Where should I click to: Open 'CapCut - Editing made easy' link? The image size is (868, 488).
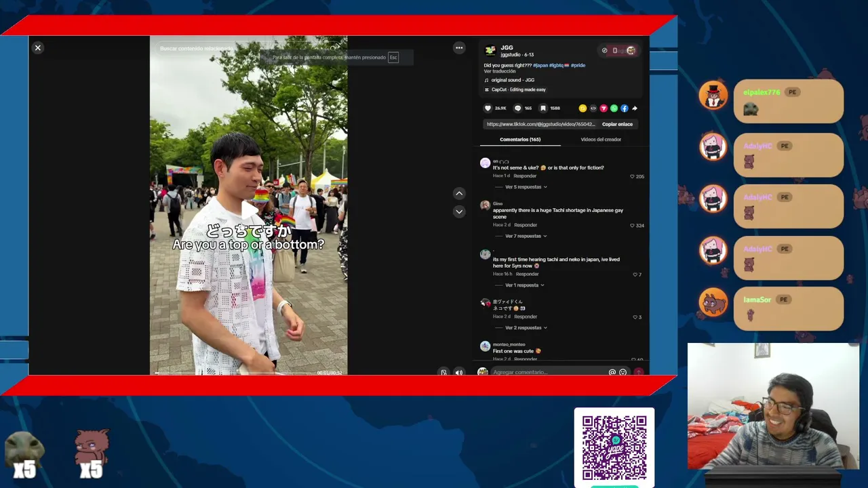pos(519,89)
